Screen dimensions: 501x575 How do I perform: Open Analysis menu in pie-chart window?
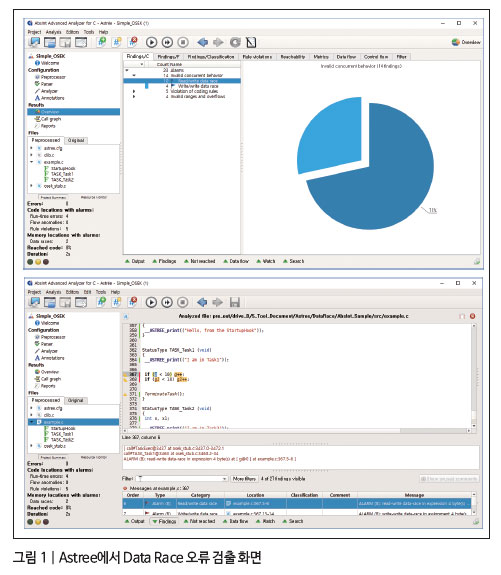[54, 32]
